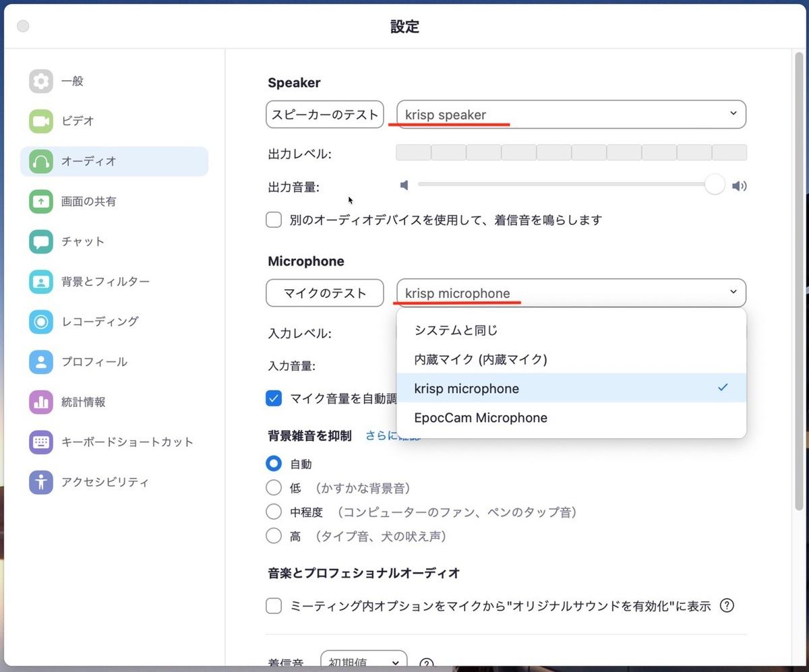This screenshot has width=809, height=672.
Task: Select 高 noise suppression radio button
Action: tap(274, 536)
